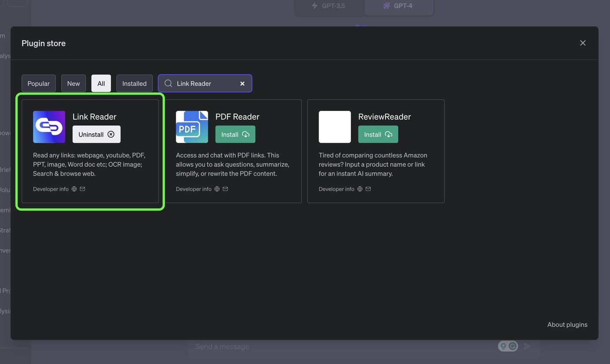Email the ReviewReader developer via envelope icon
Image resolution: width=610 pixels, height=364 pixels.
point(368,189)
